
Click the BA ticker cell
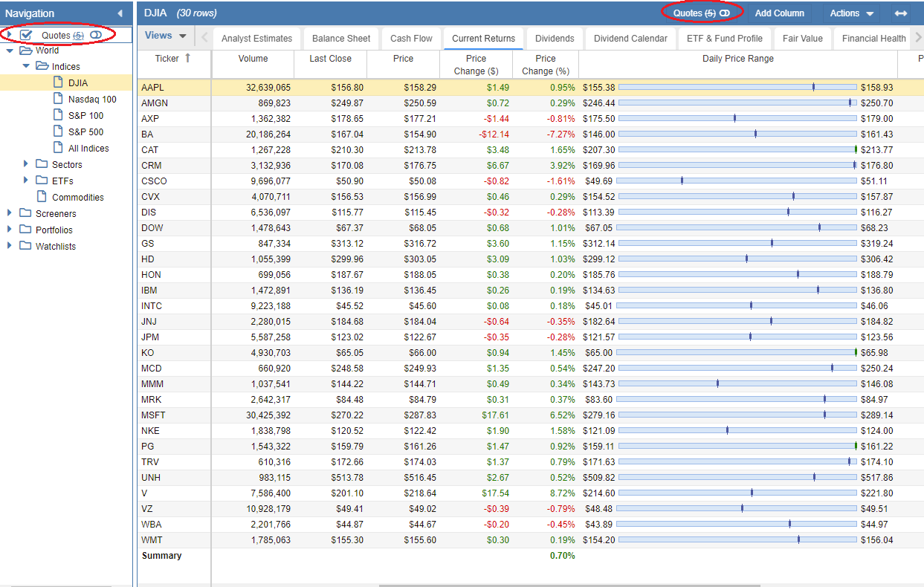click(x=174, y=134)
